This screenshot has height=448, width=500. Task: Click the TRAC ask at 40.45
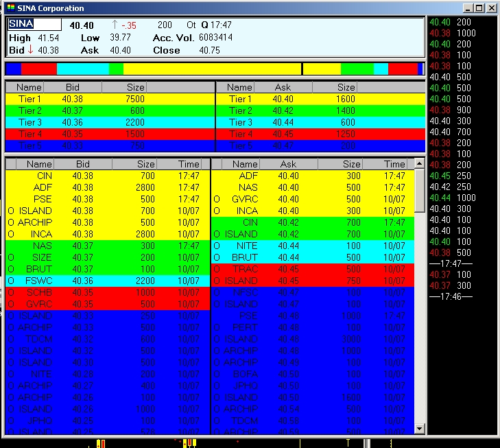(313, 269)
